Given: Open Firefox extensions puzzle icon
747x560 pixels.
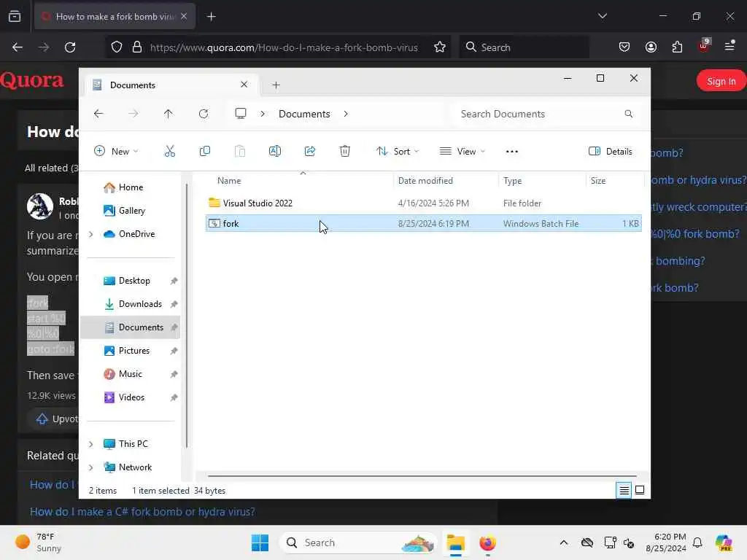Looking at the screenshot, I should (677, 47).
